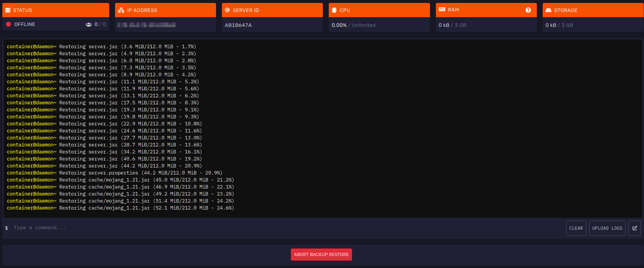Select the latest cache/mojang_1.21.jar log line
The width and height of the screenshot is (644, 268).
coord(120,208)
